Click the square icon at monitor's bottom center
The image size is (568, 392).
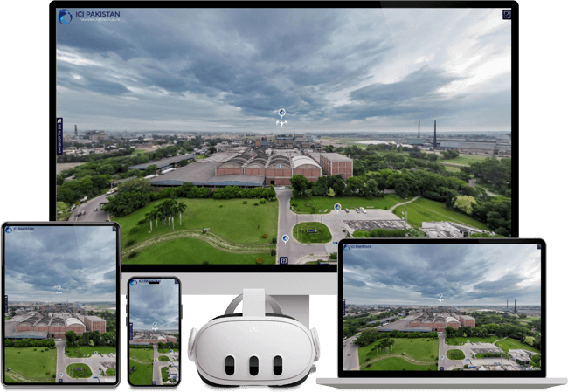(x=283, y=259)
